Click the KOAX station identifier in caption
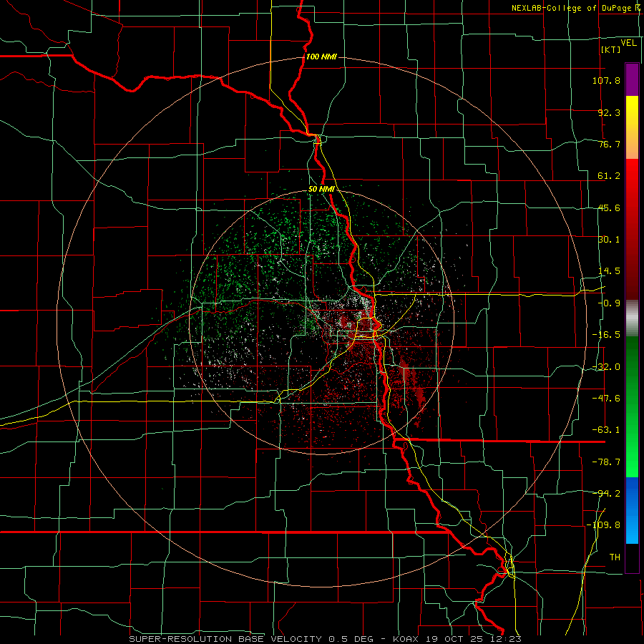Image resolution: width=644 pixels, height=644 pixels. pyautogui.click(x=406, y=639)
